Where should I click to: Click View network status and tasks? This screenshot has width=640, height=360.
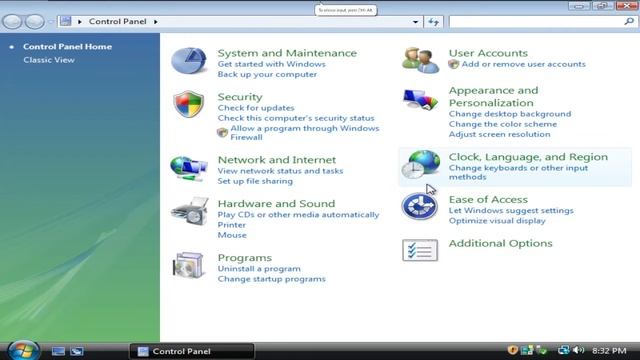coord(280,171)
